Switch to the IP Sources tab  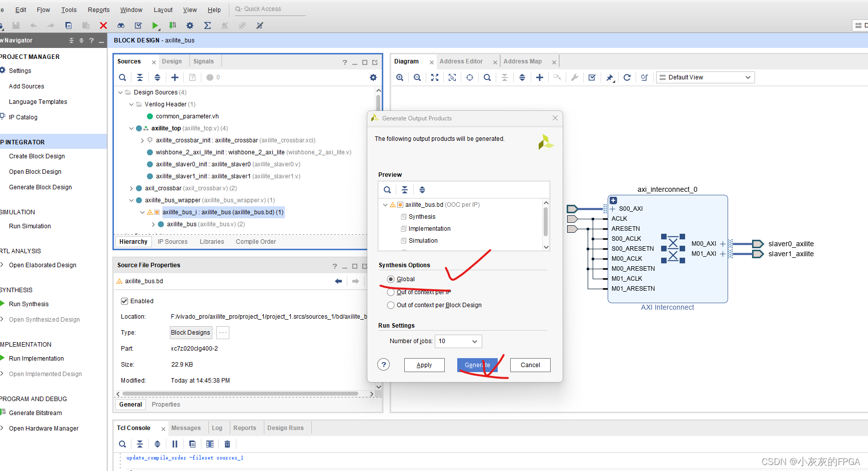tap(173, 242)
